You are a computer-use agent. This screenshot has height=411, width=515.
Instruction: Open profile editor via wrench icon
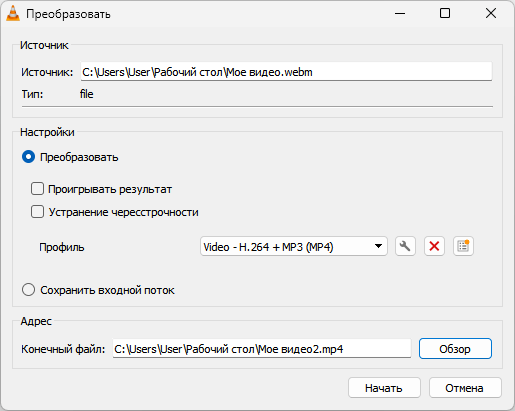pos(405,247)
